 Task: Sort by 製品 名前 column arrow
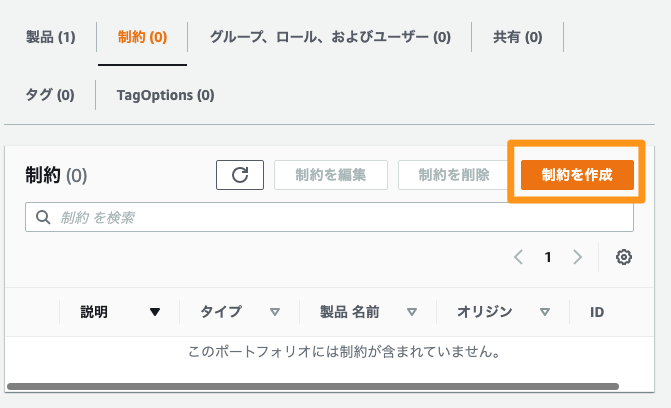click(x=412, y=312)
